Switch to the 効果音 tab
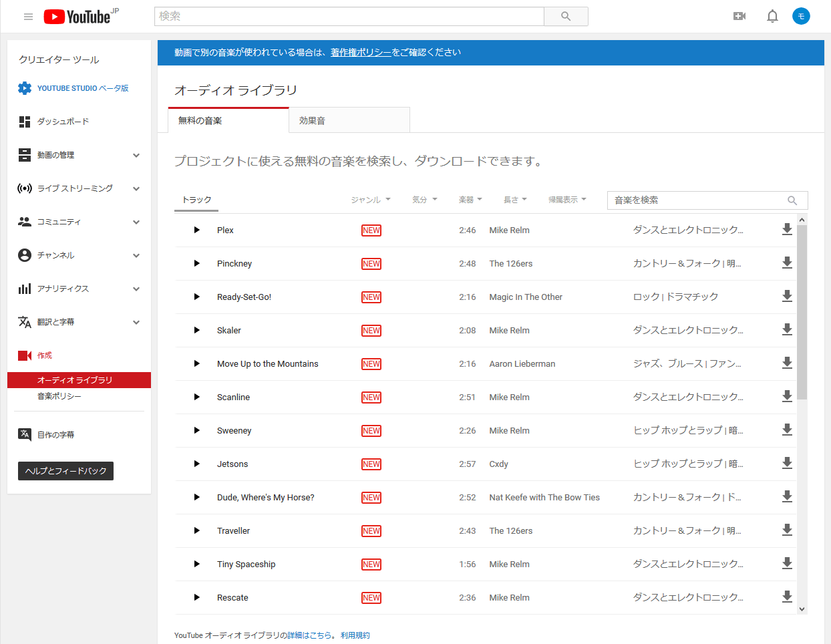Viewport: 831px width, 644px height. tap(349, 120)
